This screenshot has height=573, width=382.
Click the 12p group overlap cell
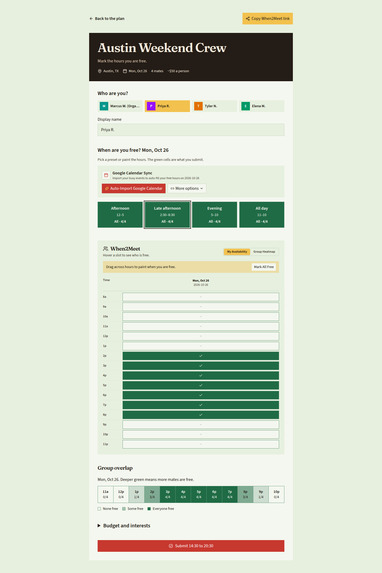point(121,494)
